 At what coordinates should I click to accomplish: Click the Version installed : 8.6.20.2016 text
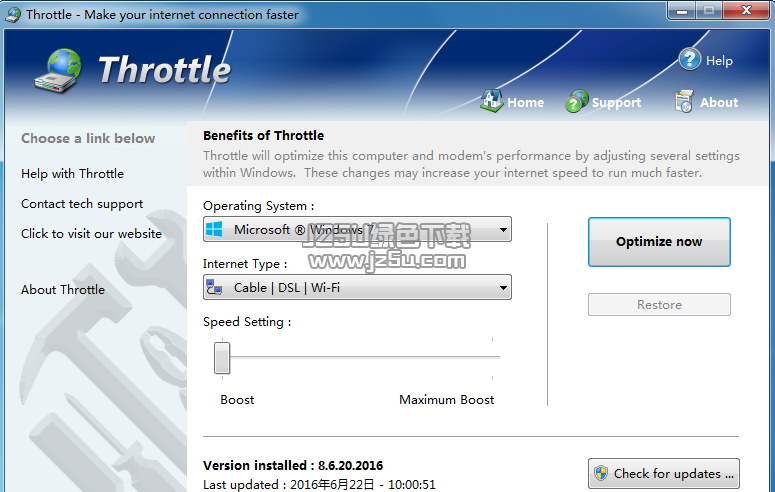pyautogui.click(x=293, y=465)
